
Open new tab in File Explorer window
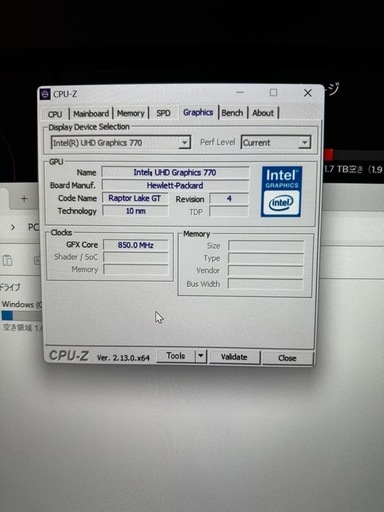[24, 199]
